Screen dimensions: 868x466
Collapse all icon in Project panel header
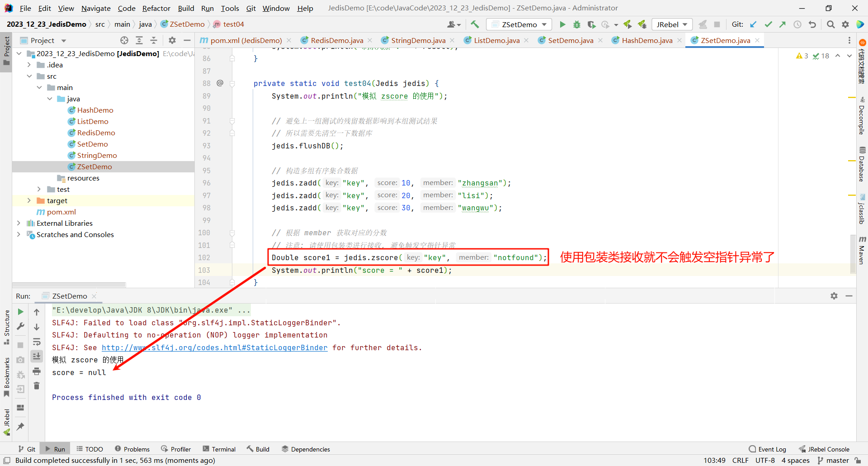tap(154, 40)
